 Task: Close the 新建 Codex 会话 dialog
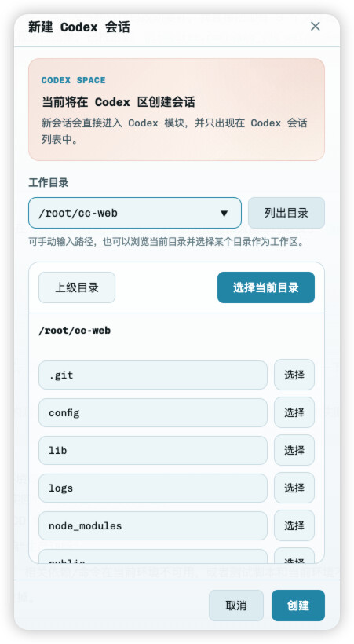pyautogui.click(x=315, y=27)
